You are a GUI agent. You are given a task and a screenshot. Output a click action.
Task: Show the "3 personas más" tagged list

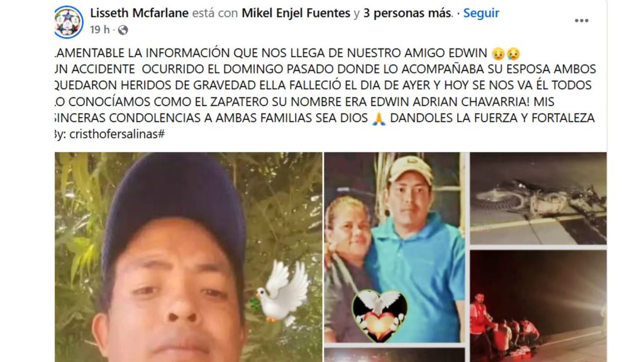coord(408,13)
